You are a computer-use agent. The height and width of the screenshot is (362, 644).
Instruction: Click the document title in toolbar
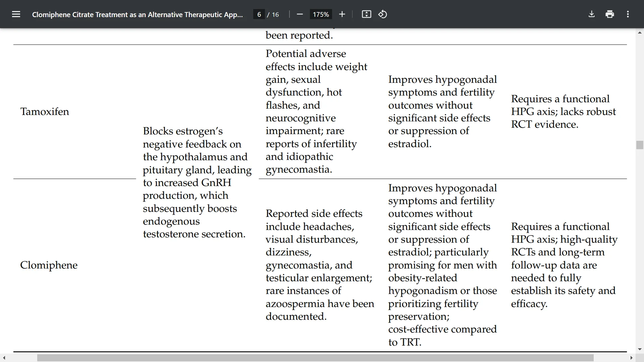137,14
